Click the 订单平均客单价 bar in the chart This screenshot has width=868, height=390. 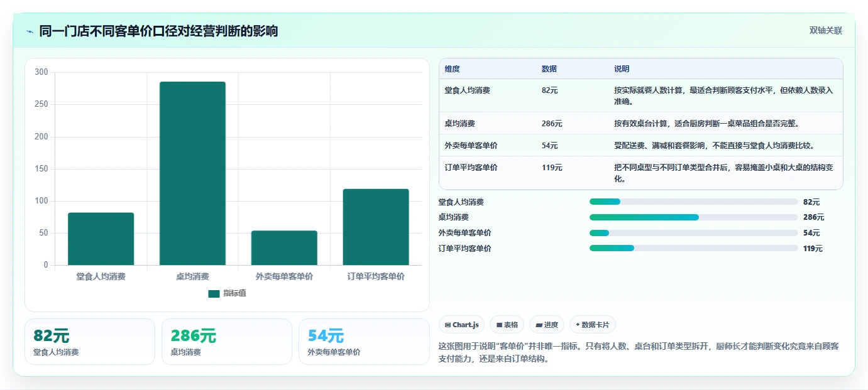click(x=376, y=227)
